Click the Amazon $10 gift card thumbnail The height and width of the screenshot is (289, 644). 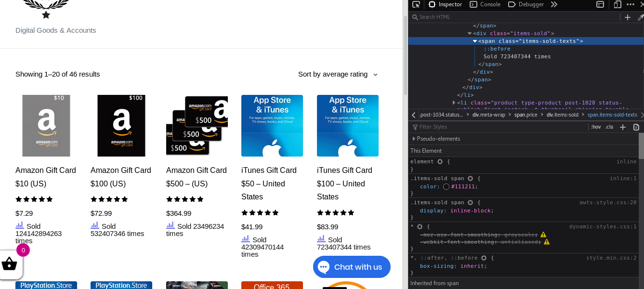[x=46, y=126]
